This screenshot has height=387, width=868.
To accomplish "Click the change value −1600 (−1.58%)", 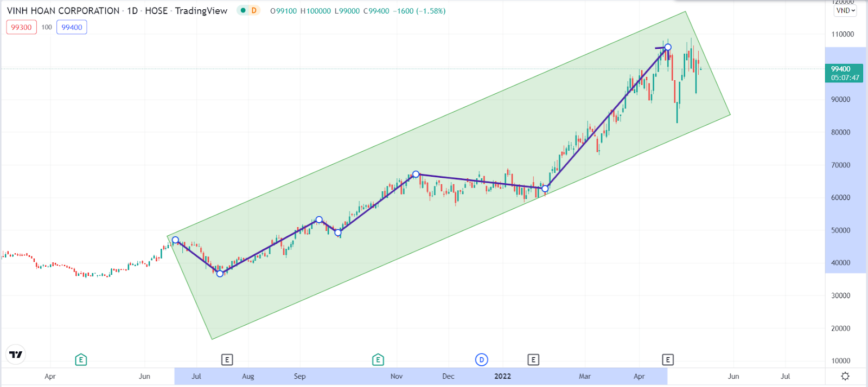I will [x=419, y=11].
